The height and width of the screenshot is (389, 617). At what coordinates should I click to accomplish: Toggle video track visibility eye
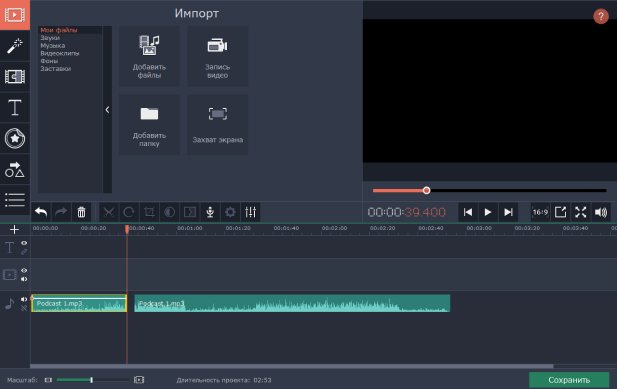point(24,271)
